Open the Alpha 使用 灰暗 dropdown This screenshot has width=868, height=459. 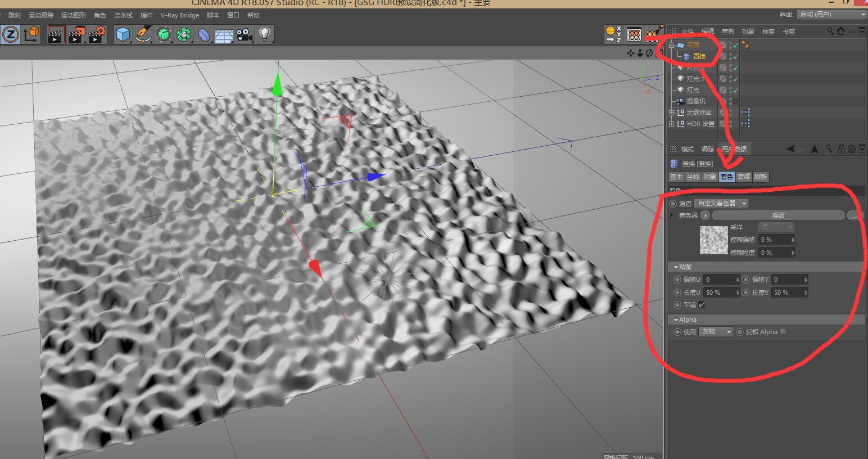pyautogui.click(x=716, y=332)
